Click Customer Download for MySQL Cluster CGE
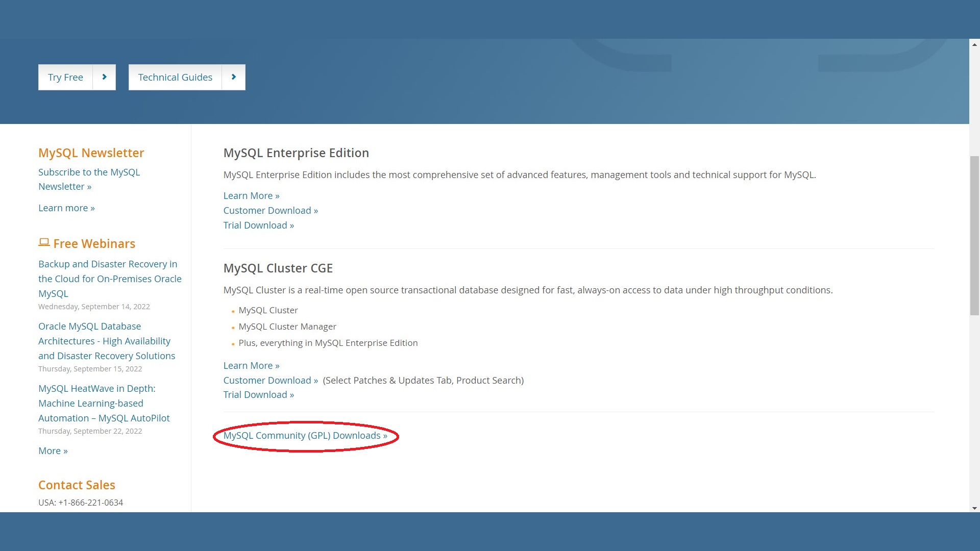The height and width of the screenshot is (551, 980). [x=271, y=380]
